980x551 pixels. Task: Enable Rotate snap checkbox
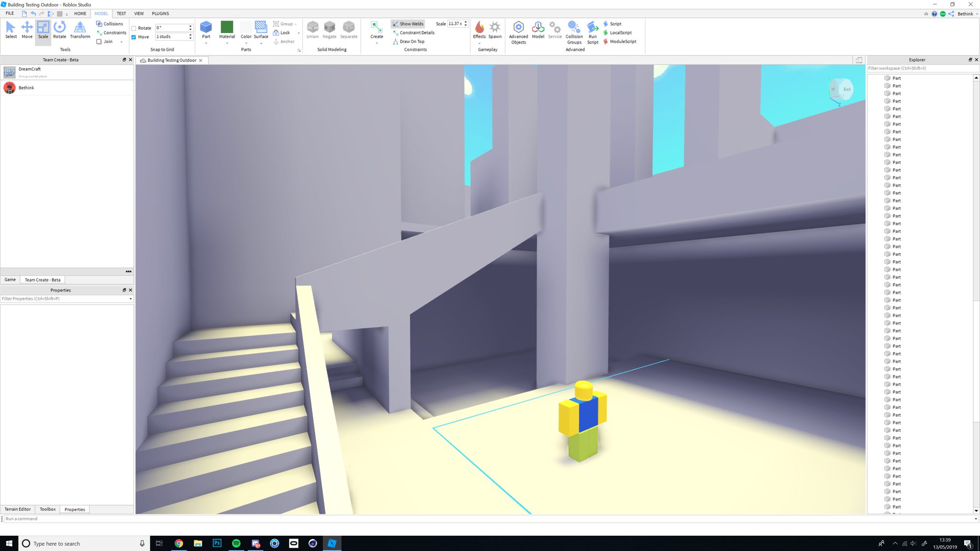(134, 28)
